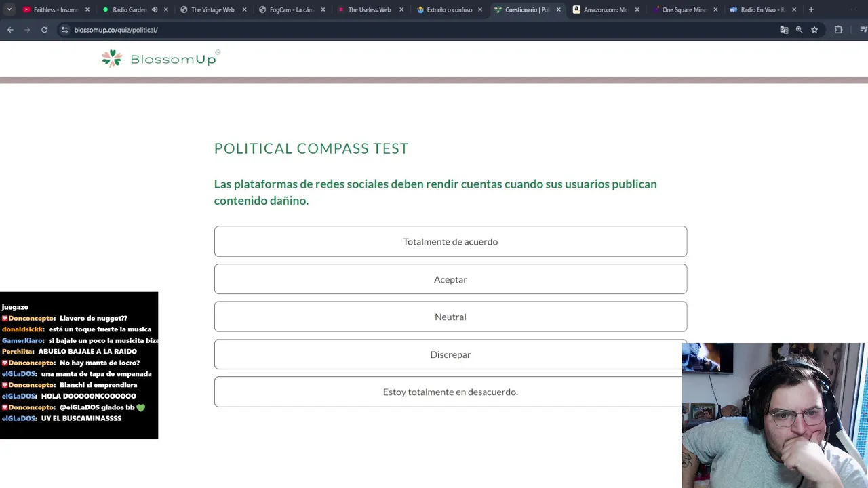
Task: Switch to The Vintage Web tab
Action: click(x=212, y=9)
